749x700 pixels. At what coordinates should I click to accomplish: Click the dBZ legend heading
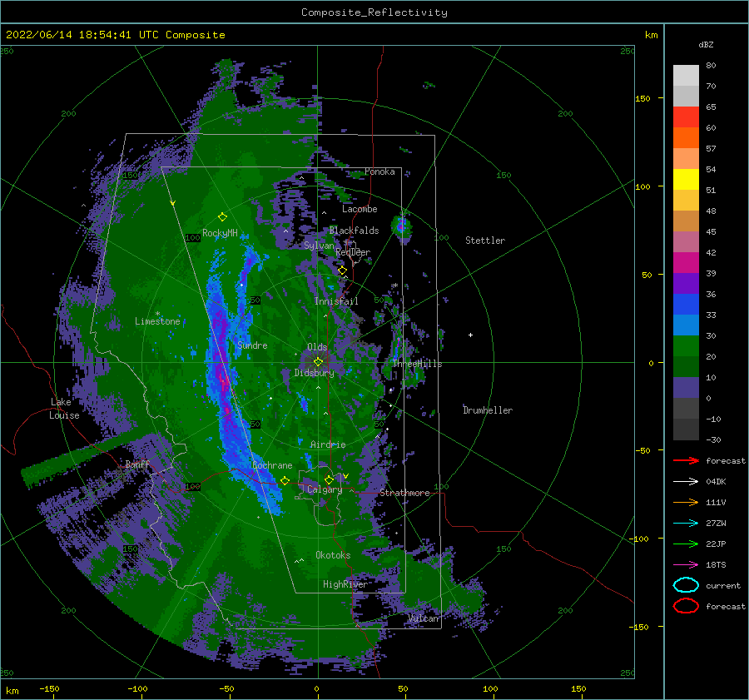click(x=706, y=45)
